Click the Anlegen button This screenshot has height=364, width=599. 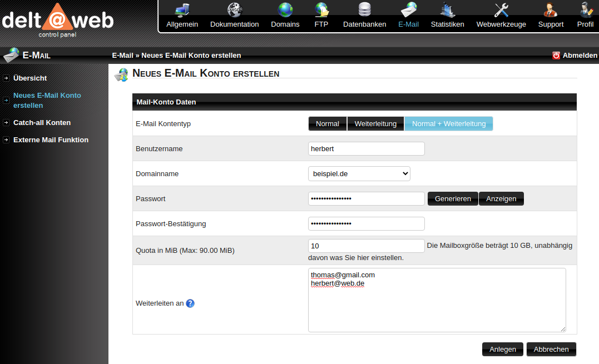pyautogui.click(x=502, y=350)
